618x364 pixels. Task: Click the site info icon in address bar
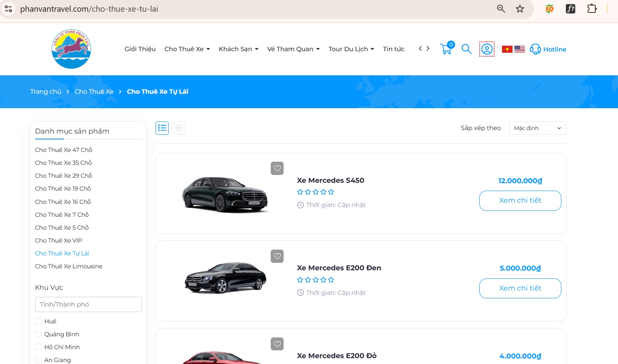[x=9, y=9]
